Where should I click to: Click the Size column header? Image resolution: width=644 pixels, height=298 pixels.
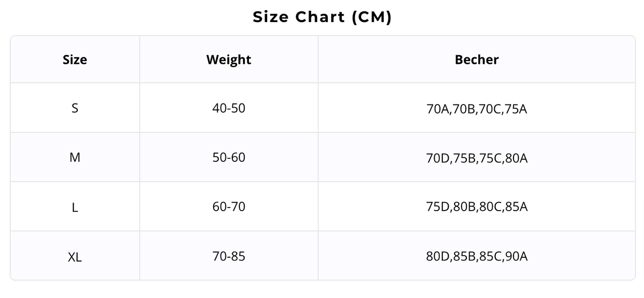(x=75, y=59)
